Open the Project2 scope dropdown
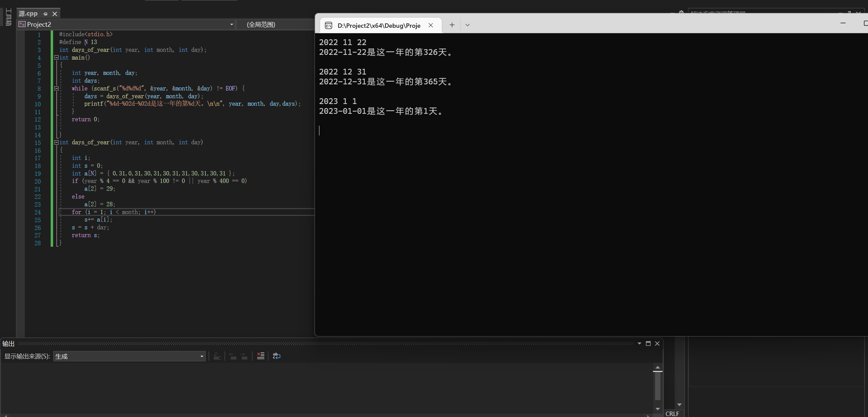This screenshot has width=868, height=417. (x=232, y=24)
